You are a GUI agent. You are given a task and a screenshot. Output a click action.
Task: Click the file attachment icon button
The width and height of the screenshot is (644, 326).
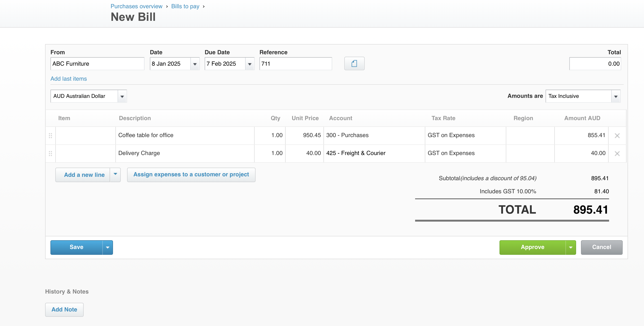(x=354, y=63)
